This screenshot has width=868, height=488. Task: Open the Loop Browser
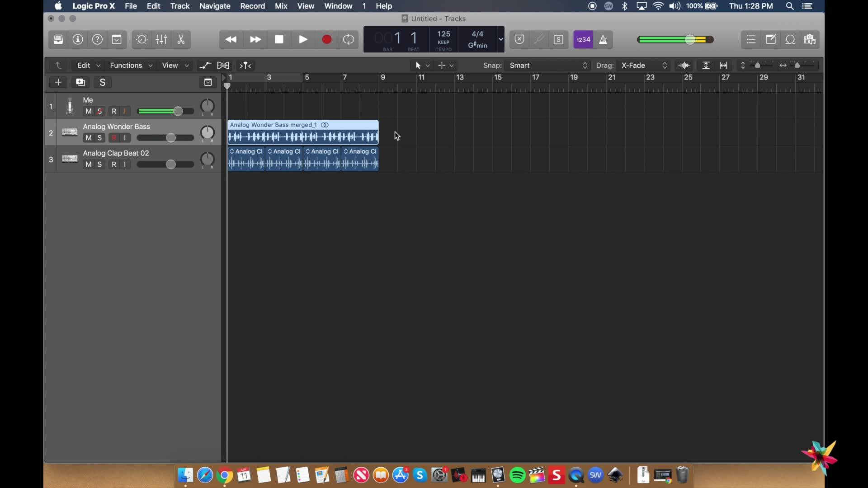(790, 40)
